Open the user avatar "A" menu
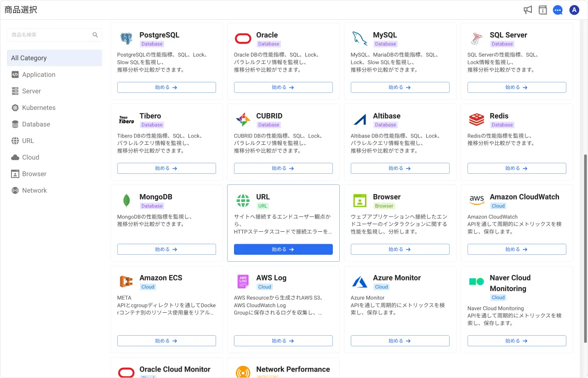This screenshot has width=588, height=378. [574, 10]
